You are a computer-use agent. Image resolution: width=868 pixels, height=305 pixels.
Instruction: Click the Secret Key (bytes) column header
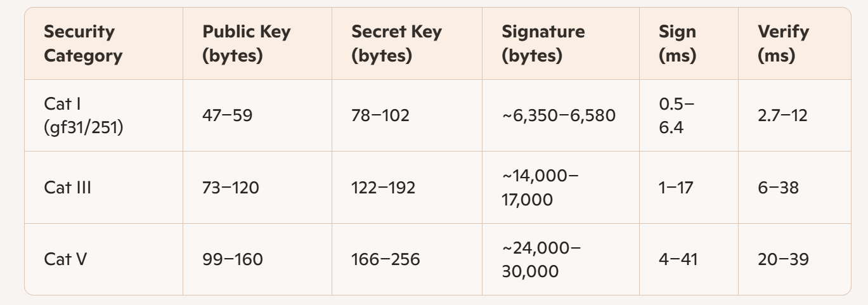[x=395, y=44]
